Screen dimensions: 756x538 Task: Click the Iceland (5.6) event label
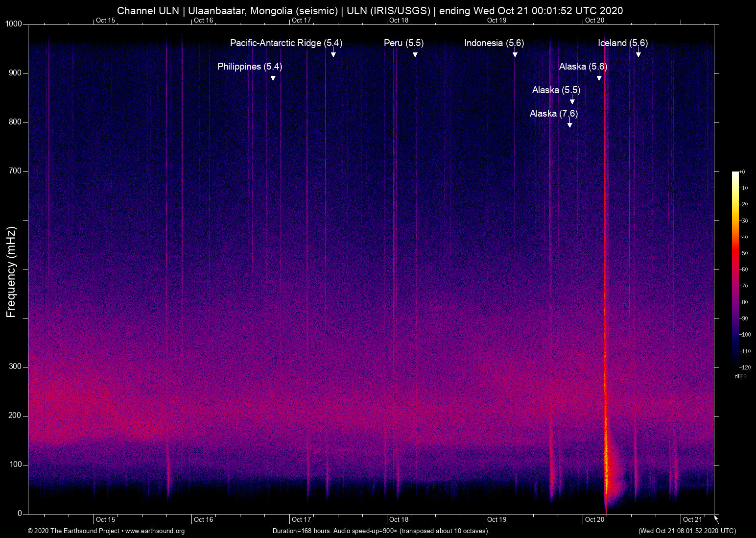[623, 43]
